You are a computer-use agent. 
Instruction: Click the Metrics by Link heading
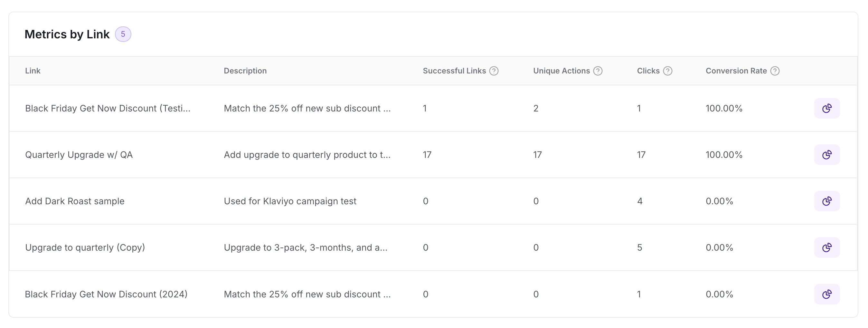coord(67,34)
